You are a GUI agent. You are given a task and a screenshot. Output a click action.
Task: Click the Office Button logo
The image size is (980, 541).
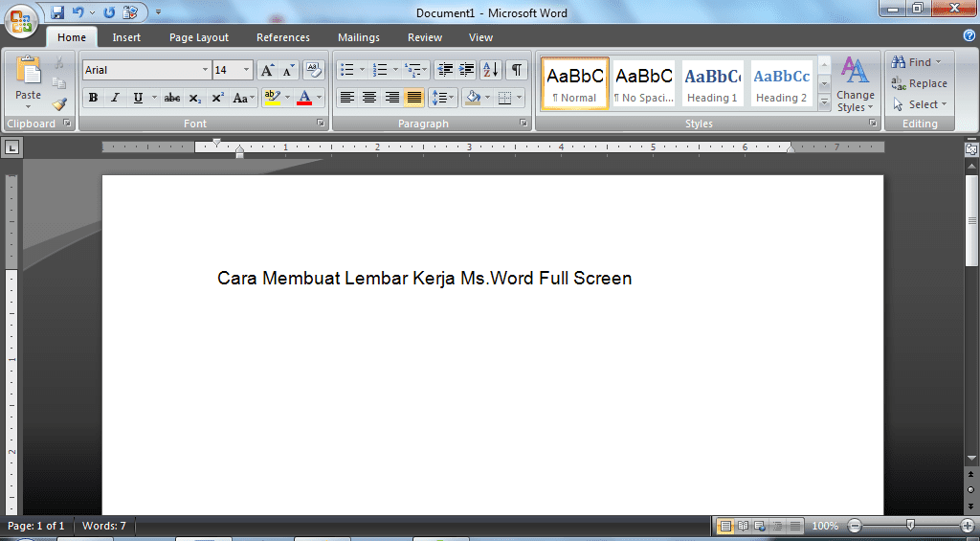click(21, 20)
